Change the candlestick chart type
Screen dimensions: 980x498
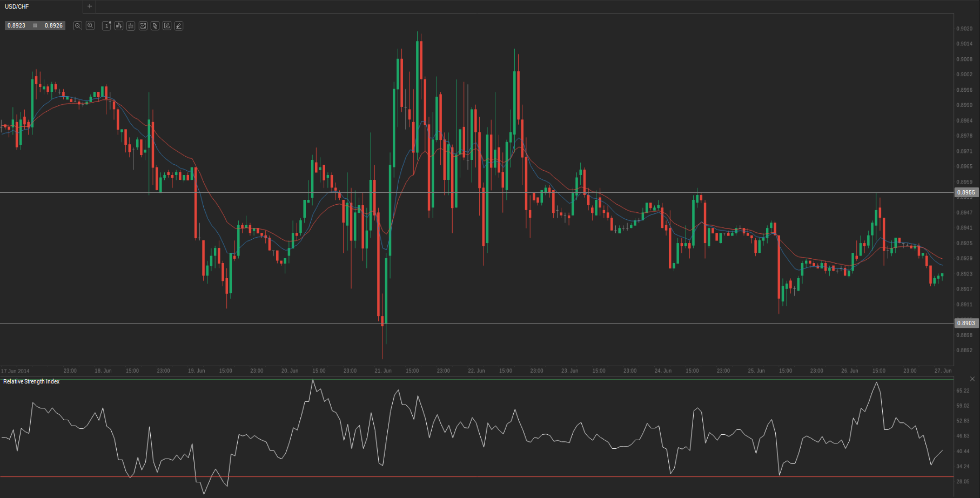(119, 26)
